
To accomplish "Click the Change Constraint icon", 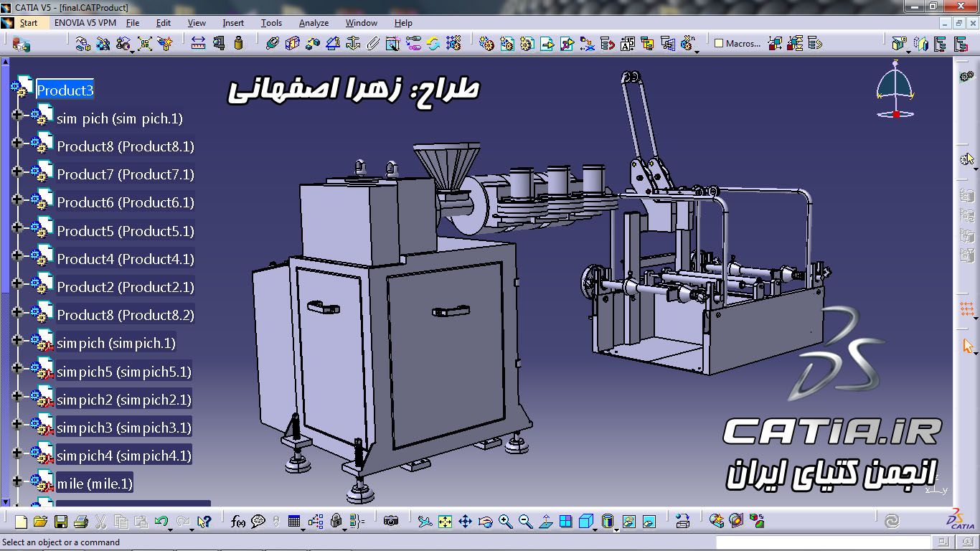I will coord(433,43).
